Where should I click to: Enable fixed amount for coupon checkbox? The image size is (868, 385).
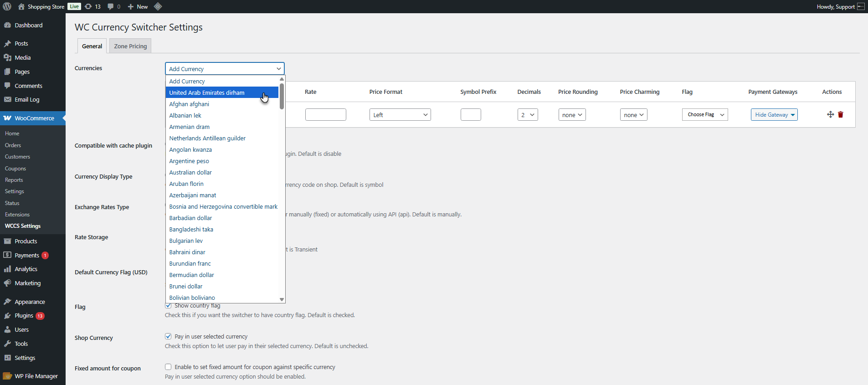coord(168,367)
